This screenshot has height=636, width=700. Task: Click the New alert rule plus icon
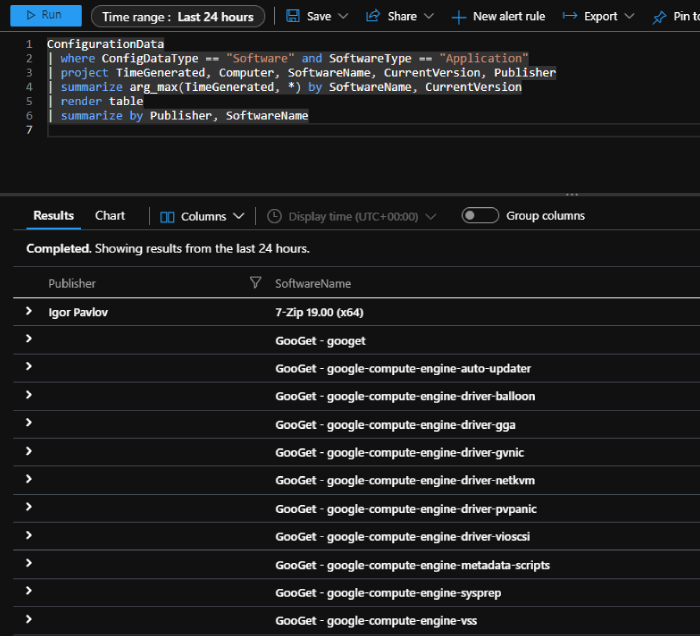(x=458, y=17)
